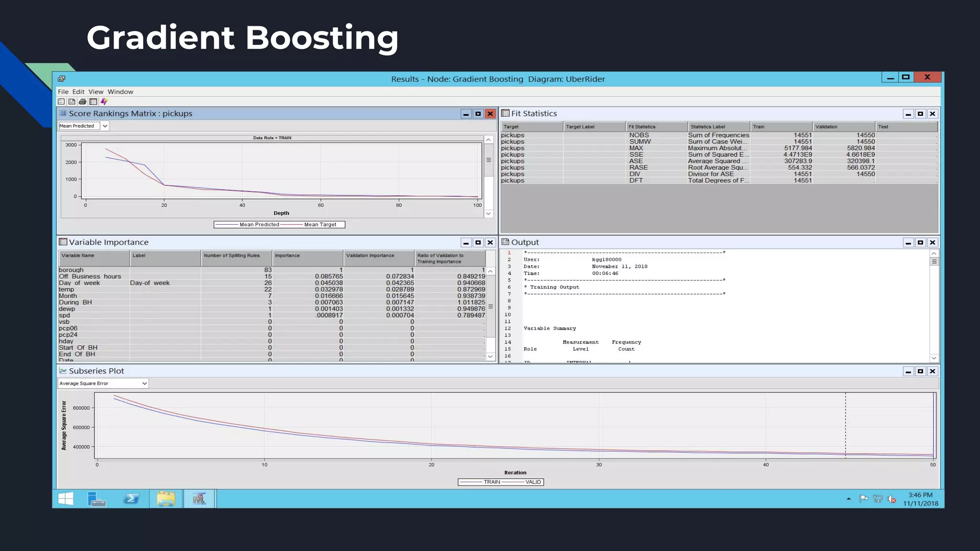
Task: Click the Windows Start button
Action: point(66,499)
